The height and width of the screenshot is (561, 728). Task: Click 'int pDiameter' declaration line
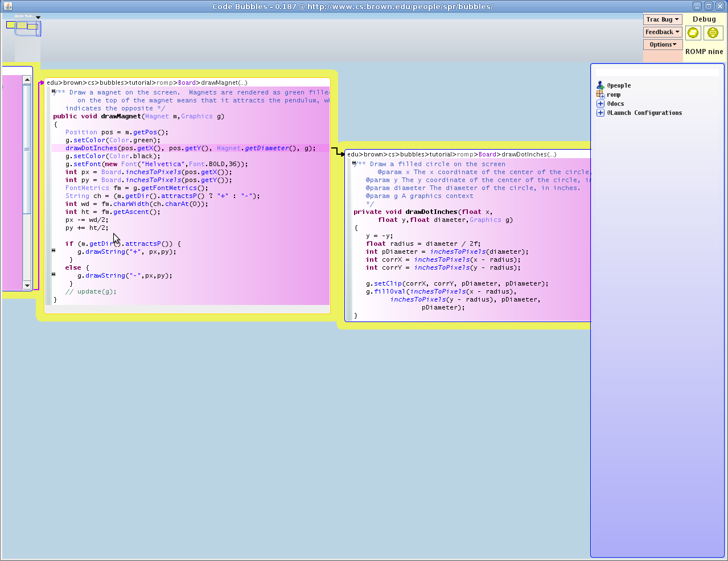click(x=447, y=251)
